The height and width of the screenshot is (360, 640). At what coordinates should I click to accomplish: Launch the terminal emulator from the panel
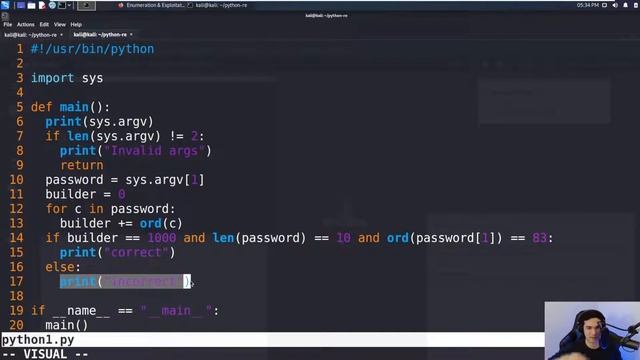click(x=62, y=5)
